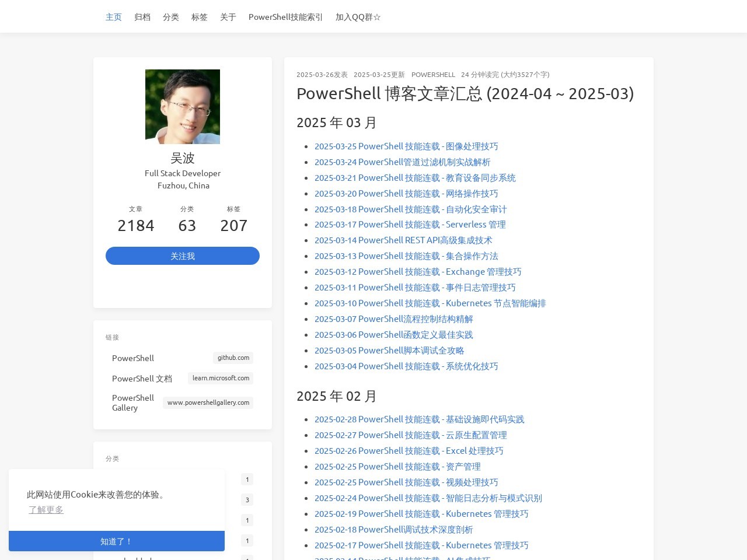Open the post title PowerShell 博客文章汇总

tap(465, 93)
